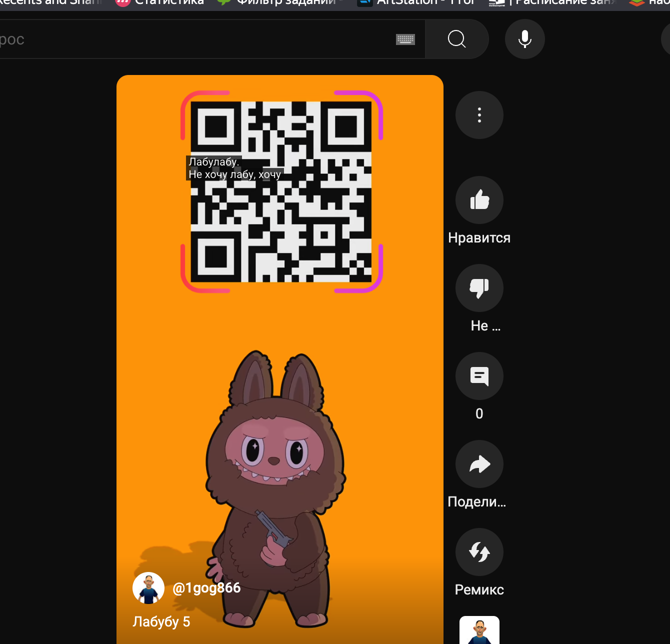The height and width of the screenshot is (644, 670).
Task: Visit the @1gog866 channel link
Action: point(206,588)
